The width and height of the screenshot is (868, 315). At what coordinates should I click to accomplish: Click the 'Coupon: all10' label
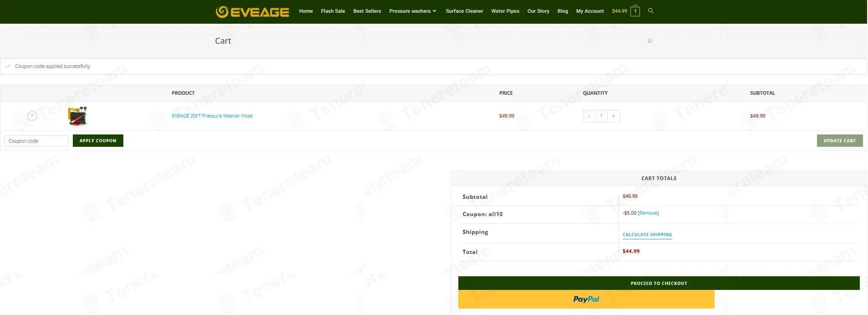coord(482,214)
